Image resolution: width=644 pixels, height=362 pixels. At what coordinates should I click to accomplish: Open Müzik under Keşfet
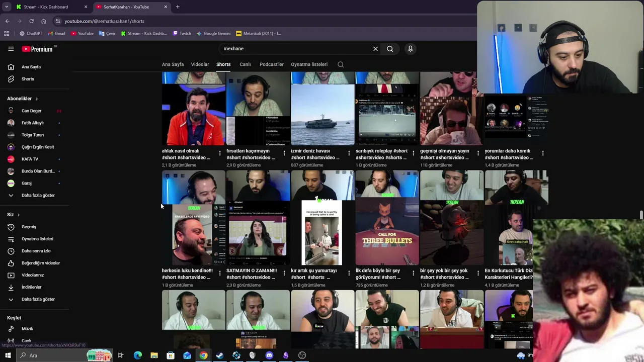pyautogui.click(x=27, y=329)
